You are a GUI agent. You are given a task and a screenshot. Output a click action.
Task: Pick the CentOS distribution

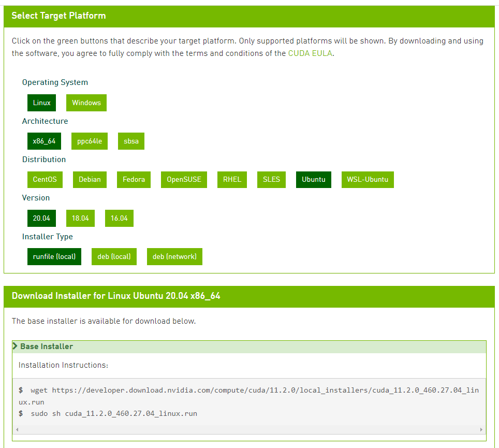pos(45,180)
